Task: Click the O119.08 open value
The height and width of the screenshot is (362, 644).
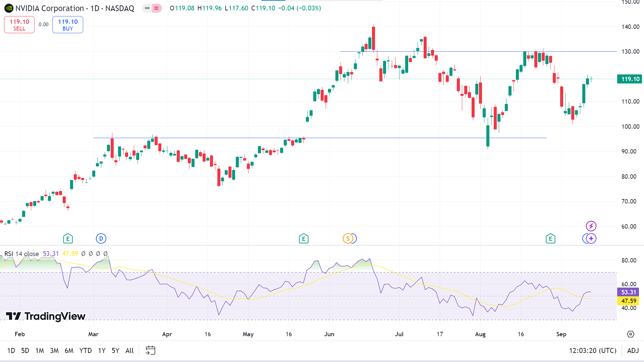Action: pos(182,8)
